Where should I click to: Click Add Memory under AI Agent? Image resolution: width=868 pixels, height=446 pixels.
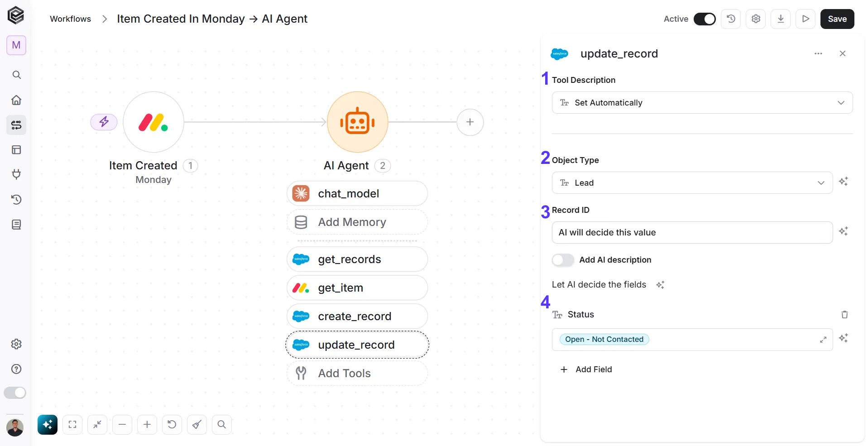[357, 222]
